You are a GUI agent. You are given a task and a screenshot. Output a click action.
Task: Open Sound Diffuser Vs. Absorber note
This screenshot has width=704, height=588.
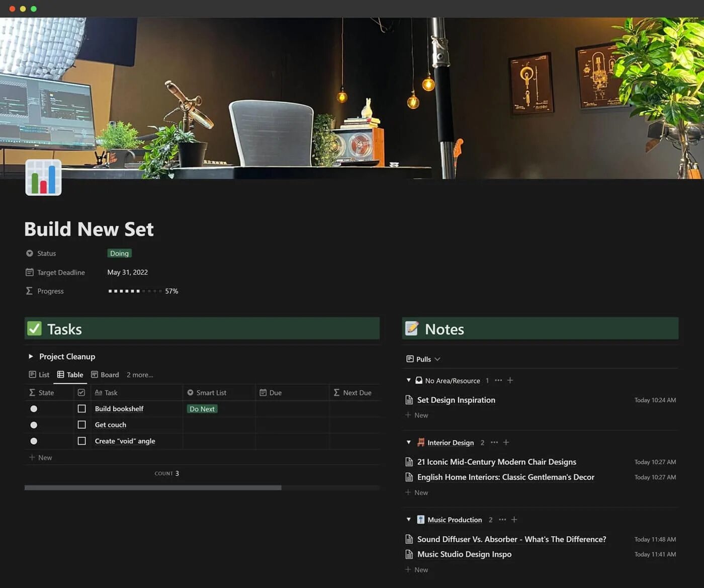(511, 539)
